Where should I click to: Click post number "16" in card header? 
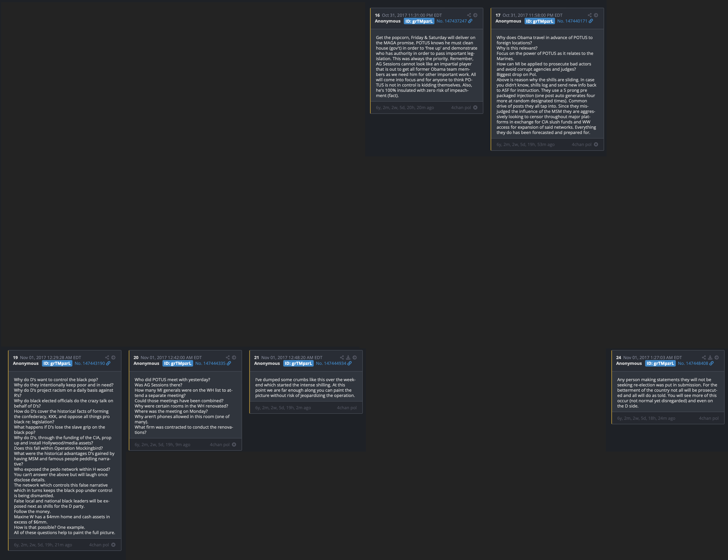click(x=377, y=15)
